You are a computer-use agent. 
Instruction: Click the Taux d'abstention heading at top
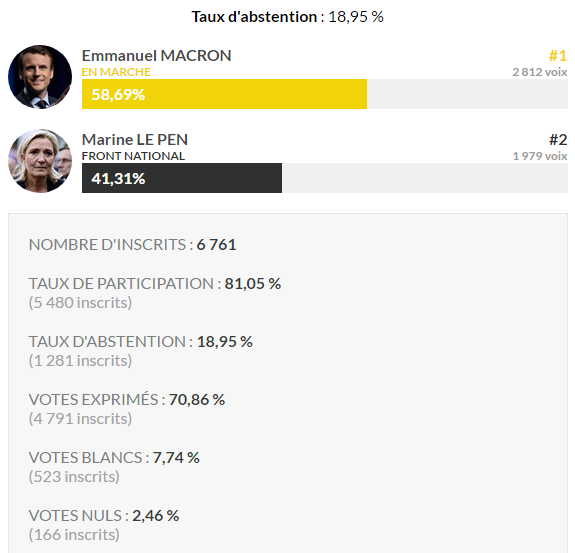288,17
